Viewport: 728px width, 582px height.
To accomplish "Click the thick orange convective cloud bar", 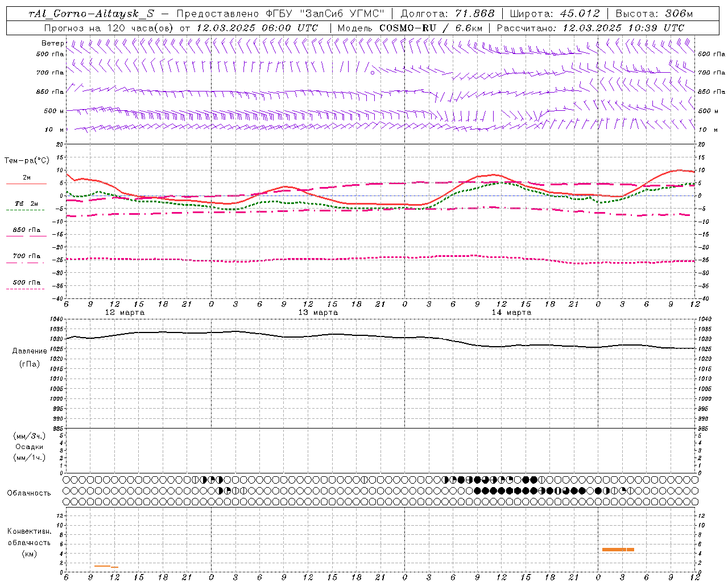I will coord(618,550).
